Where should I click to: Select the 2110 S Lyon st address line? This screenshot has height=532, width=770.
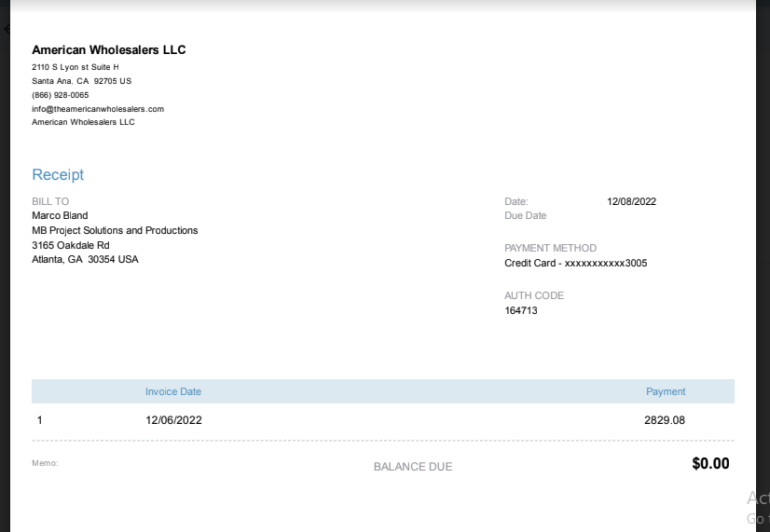pyautogui.click(x=76, y=67)
